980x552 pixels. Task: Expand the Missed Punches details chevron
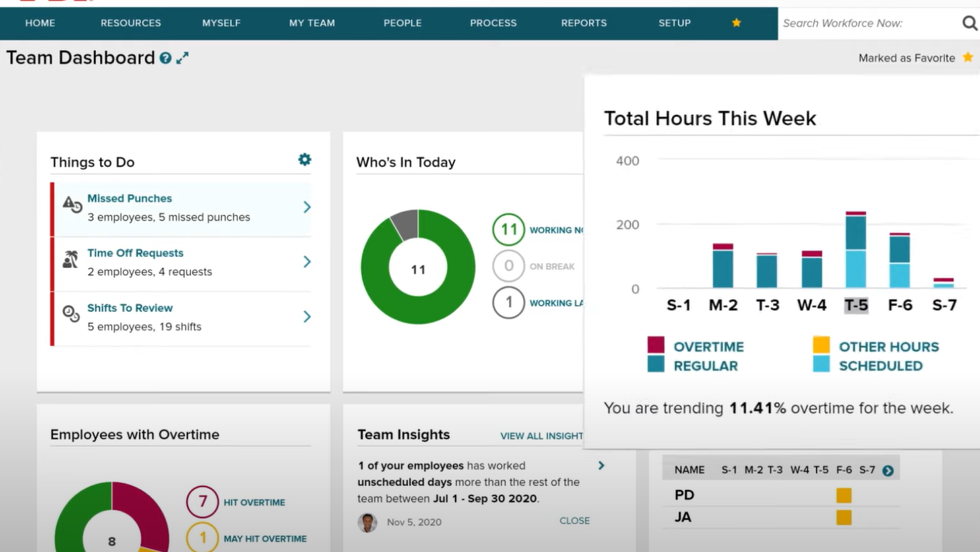click(x=306, y=207)
